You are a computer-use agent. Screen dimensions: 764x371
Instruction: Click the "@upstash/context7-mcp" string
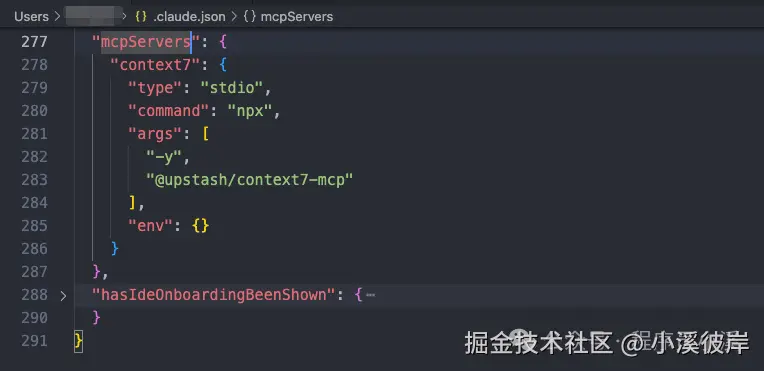click(x=249, y=180)
